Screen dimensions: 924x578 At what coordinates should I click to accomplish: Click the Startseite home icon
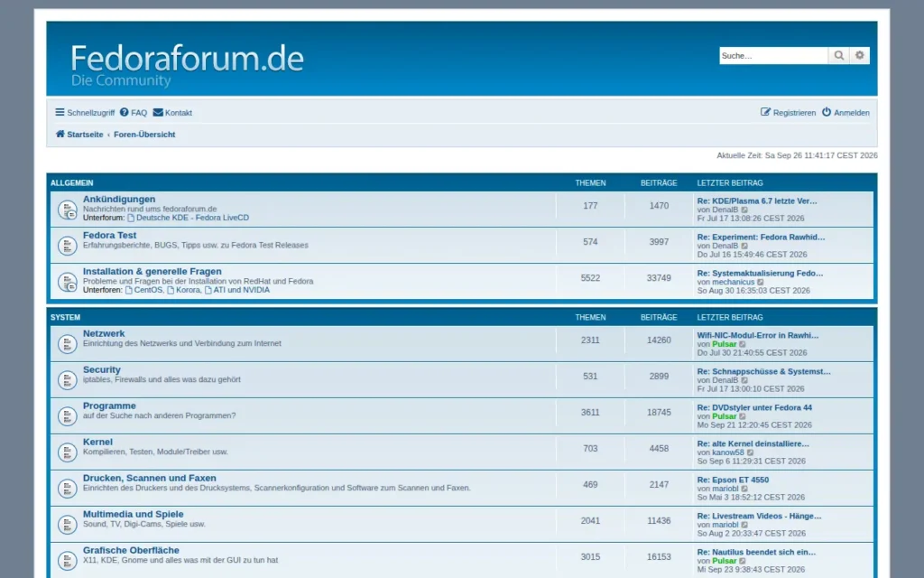pos(60,134)
